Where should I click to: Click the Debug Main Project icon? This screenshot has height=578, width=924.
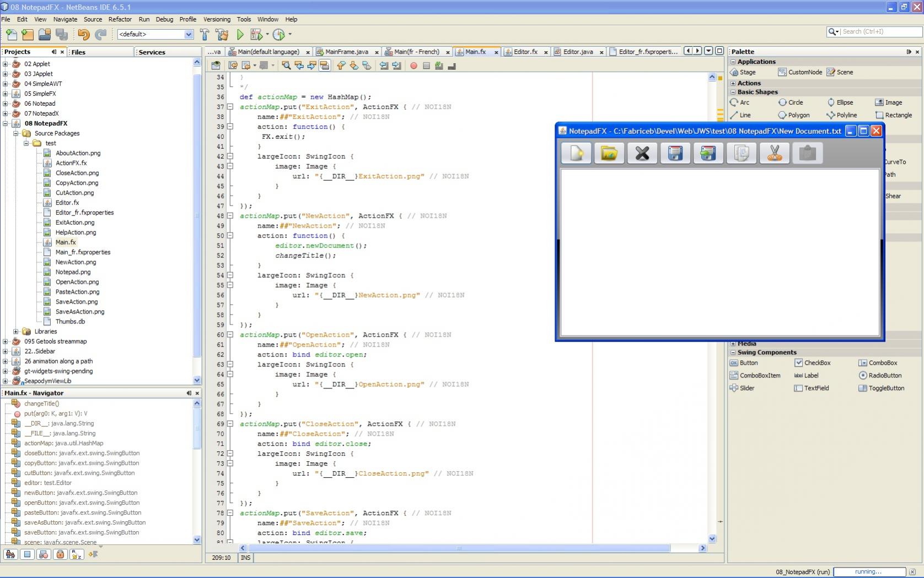pyautogui.click(x=256, y=34)
